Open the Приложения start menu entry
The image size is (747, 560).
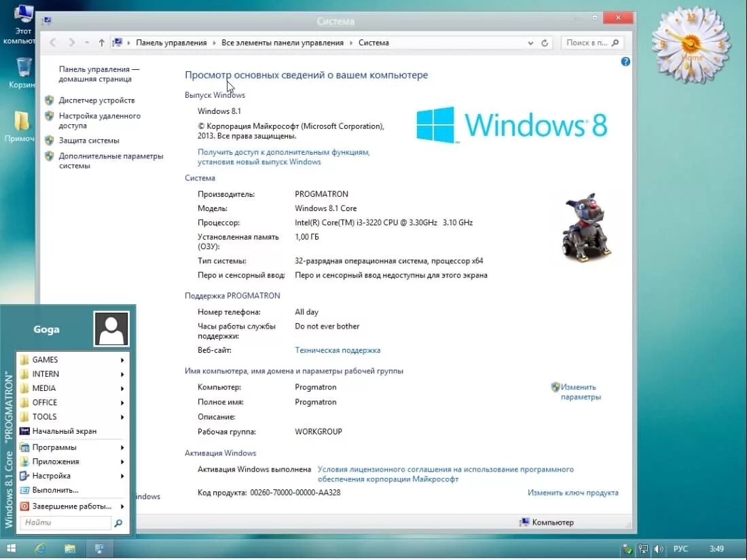tap(73, 462)
